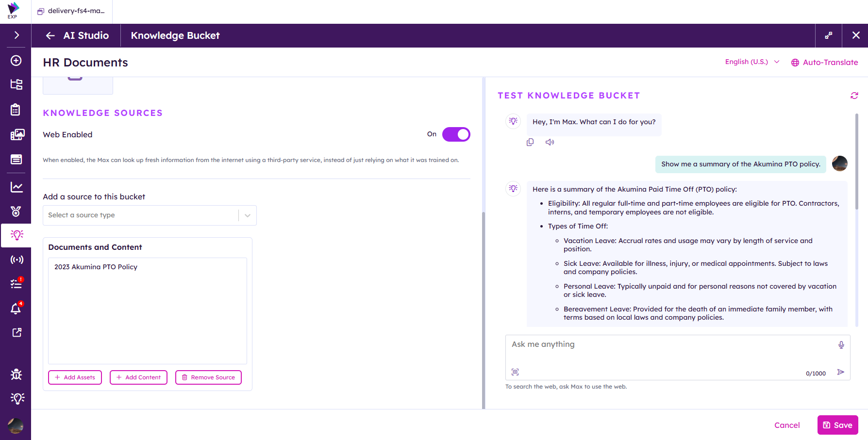Screen dimensions: 868x440
Task: Toggle the expand/collapse panel arrows icon
Action: tap(829, 35)
